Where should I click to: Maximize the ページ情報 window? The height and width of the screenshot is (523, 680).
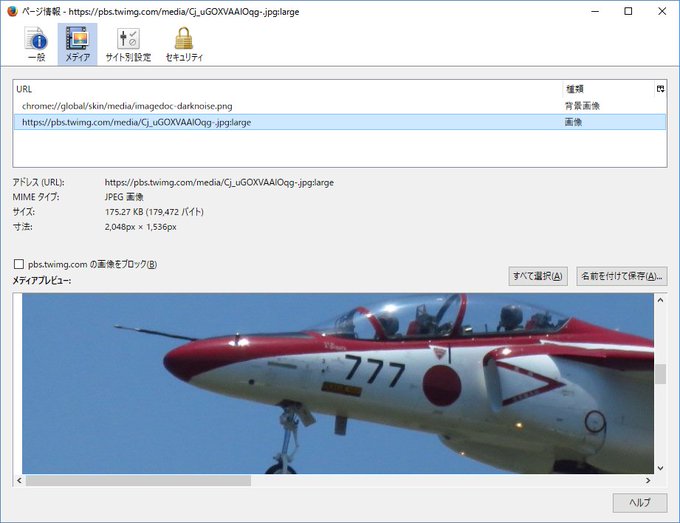[x=628, y=11]
